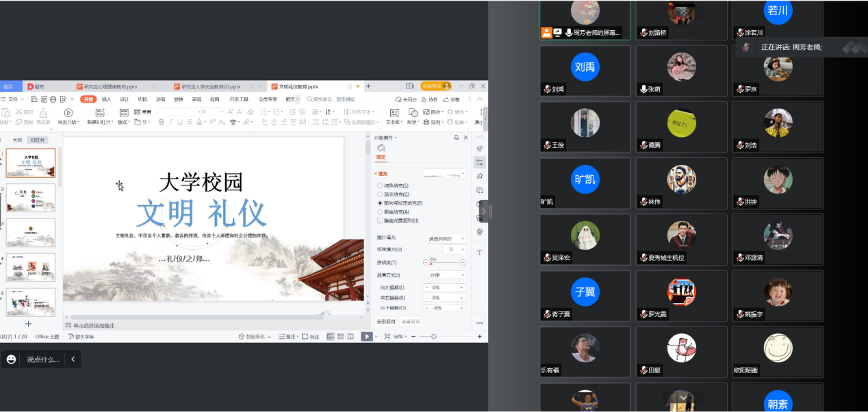Click the 形状 shapes icon

tap(412, 116)
